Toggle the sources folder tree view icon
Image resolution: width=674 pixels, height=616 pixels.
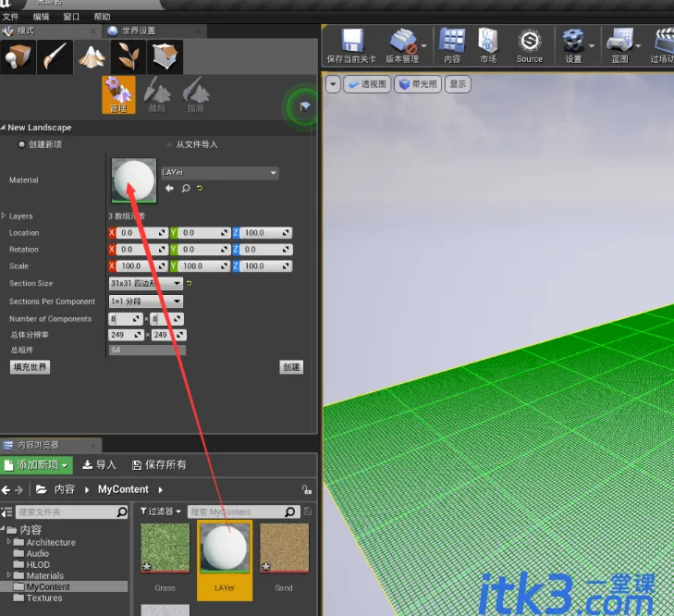coord(6,511)
